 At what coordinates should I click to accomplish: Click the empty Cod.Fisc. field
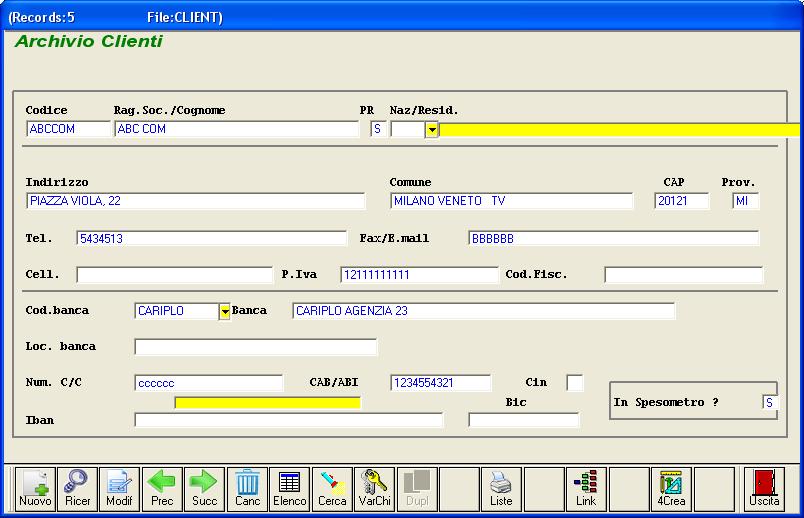(x=684, y=274)
